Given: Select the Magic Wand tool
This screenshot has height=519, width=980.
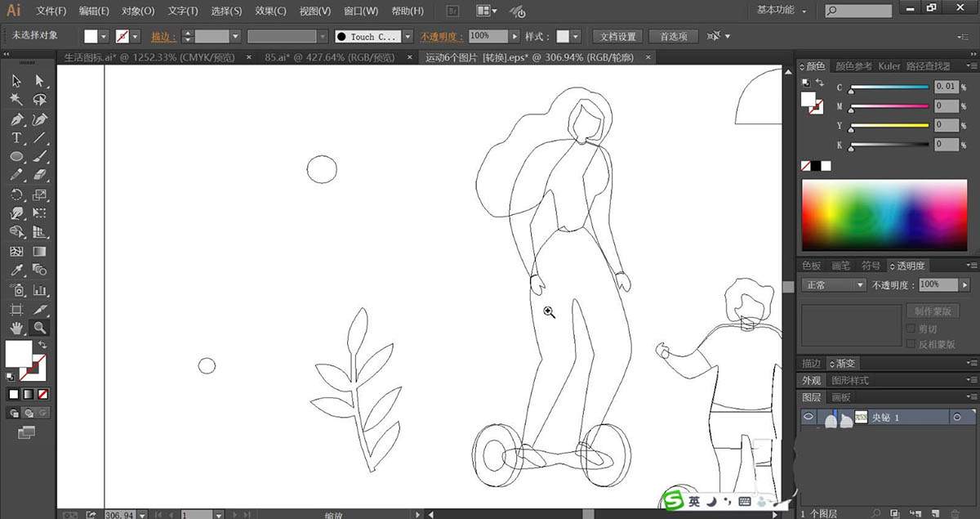Looking at the screenshot, I should pyautogui.click(x=16, y=100).
